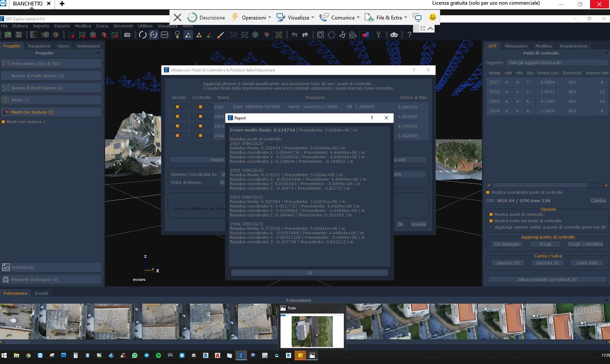Screen dimensions: 610x364
Task: Click the Salva Tutti button
Action: [x=587, y=263]
